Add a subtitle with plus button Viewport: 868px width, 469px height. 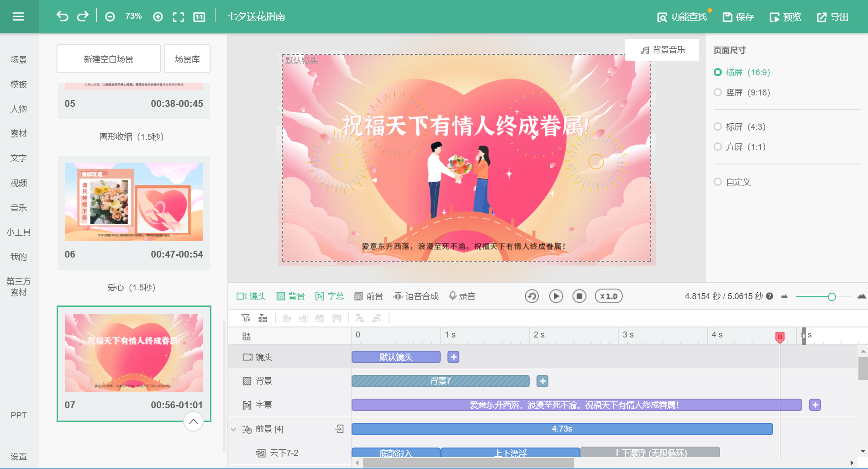pyautogui.click(x=815, y=405)
